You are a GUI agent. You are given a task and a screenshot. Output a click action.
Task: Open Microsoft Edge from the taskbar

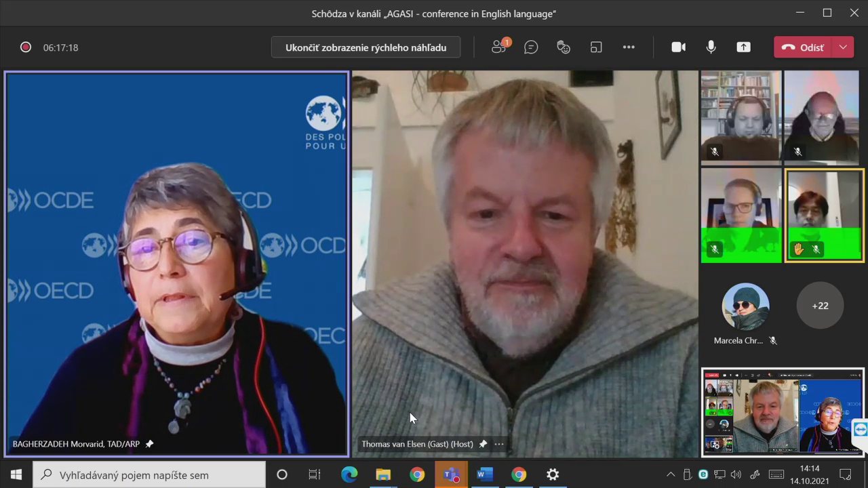coord(349,475)
